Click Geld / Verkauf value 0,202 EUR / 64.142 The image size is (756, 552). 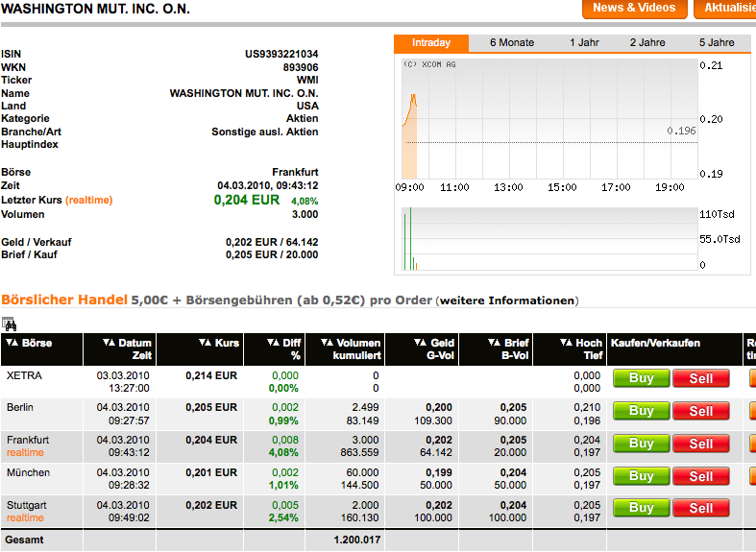point(272,242)
